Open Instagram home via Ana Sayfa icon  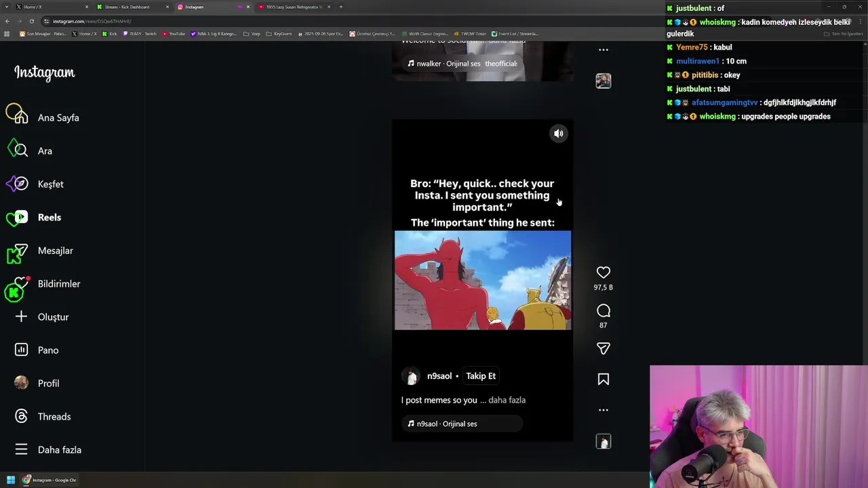tap(21, 118)
